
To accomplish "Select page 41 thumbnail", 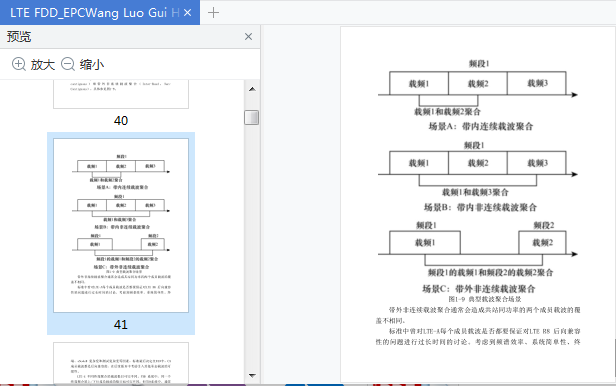I will point(121,225).
